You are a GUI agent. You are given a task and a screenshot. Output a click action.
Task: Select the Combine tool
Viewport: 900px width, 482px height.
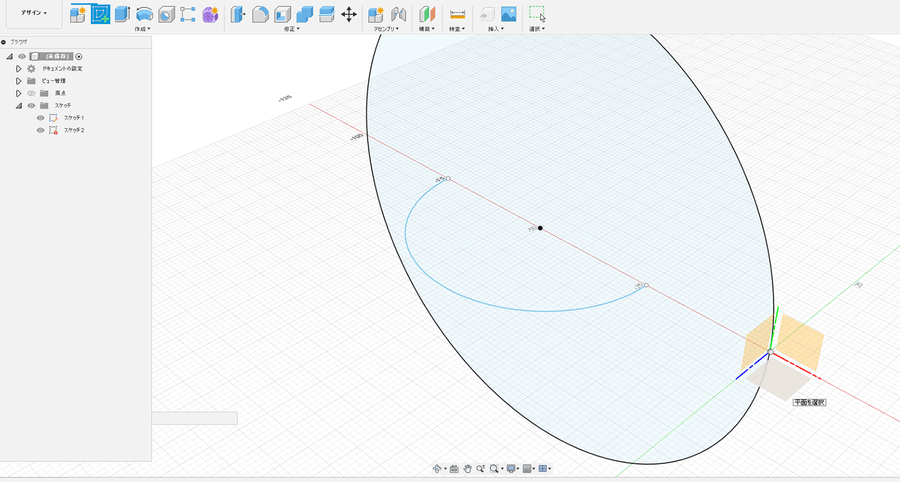(304, 14)
